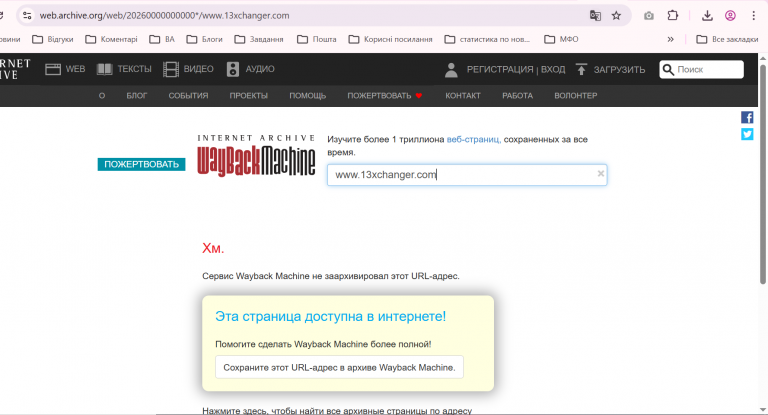Open the Chrome profile avatar

pyautogui.click(x=730, y=16)
